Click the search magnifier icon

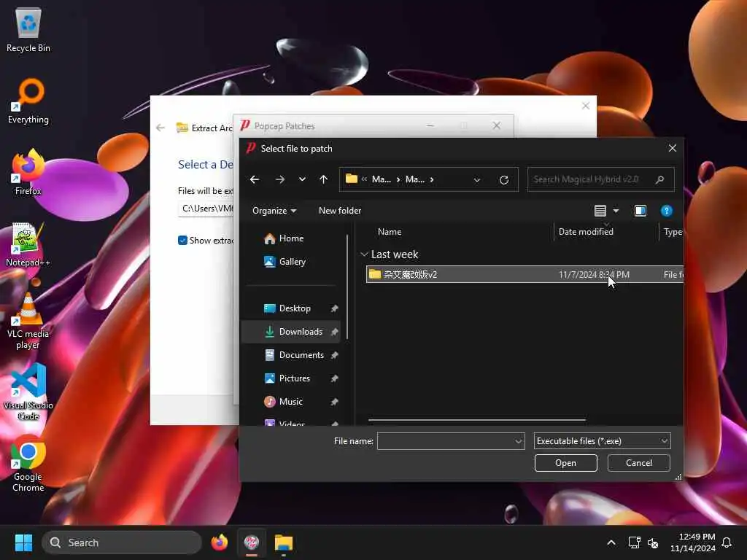click(x=659, y=179)
